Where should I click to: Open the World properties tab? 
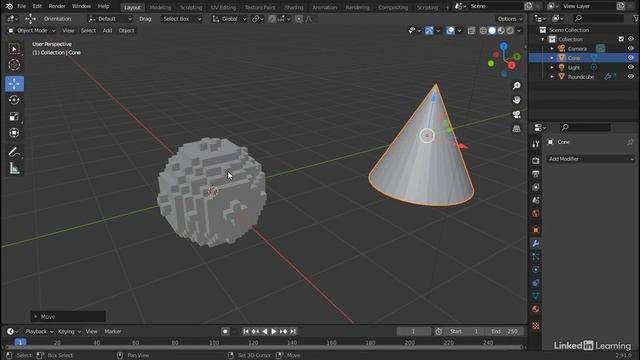click(536, 213)
